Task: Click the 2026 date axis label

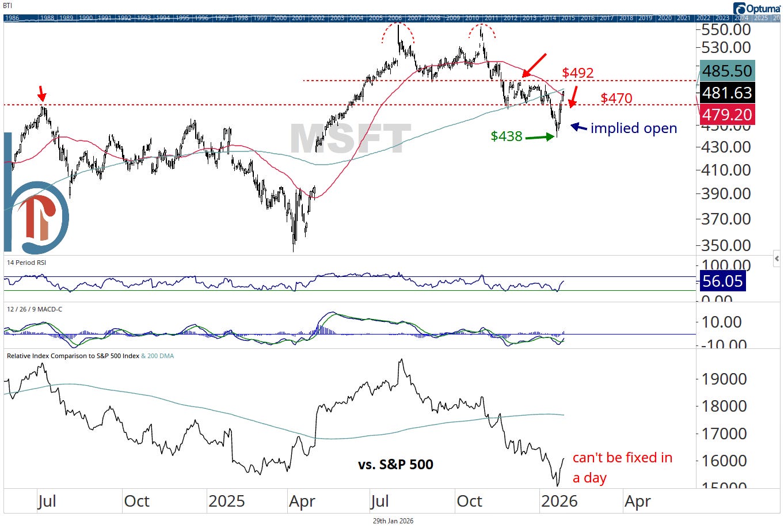Action: coord(559,501)
